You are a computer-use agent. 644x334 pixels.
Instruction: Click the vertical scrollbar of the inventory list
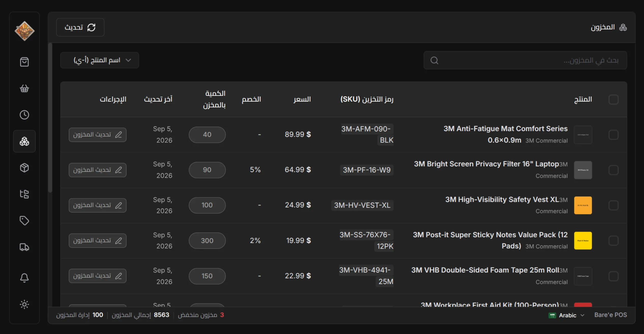point(50,118)
